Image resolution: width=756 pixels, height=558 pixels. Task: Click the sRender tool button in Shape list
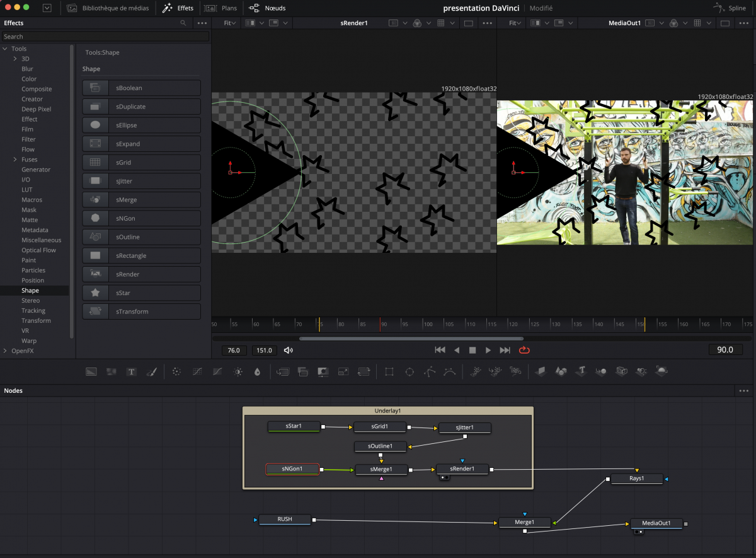pyautogui.click(x=141, y=274)
